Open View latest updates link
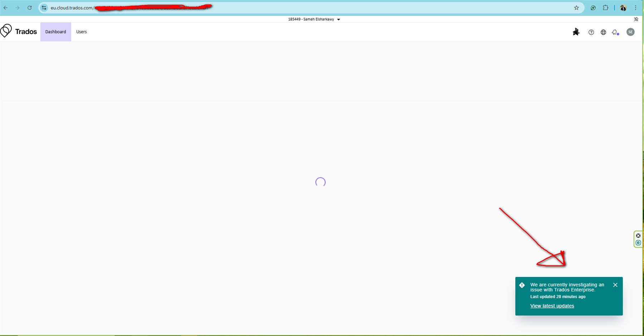This screenshot has width=644, height=336. 552,306
